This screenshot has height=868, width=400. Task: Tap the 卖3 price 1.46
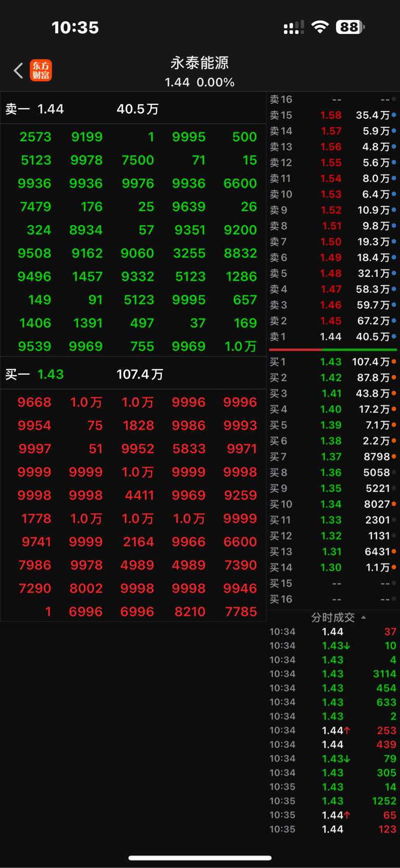tap(331, 305)
